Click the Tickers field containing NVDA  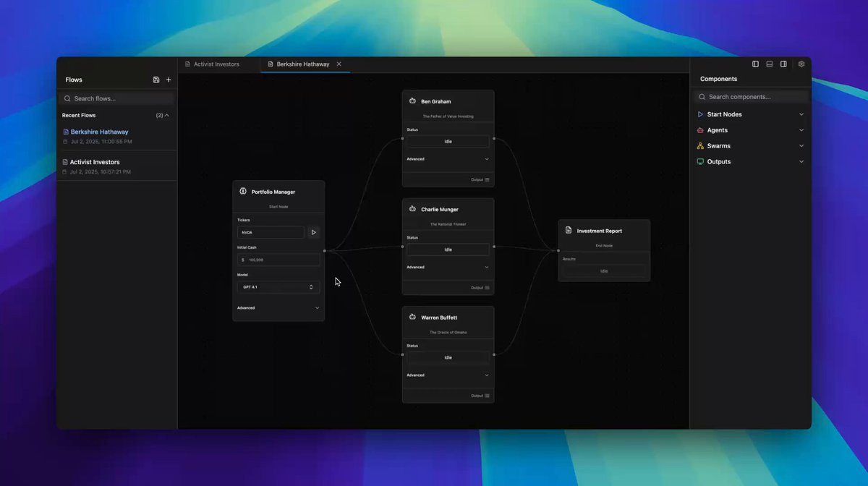271,232
